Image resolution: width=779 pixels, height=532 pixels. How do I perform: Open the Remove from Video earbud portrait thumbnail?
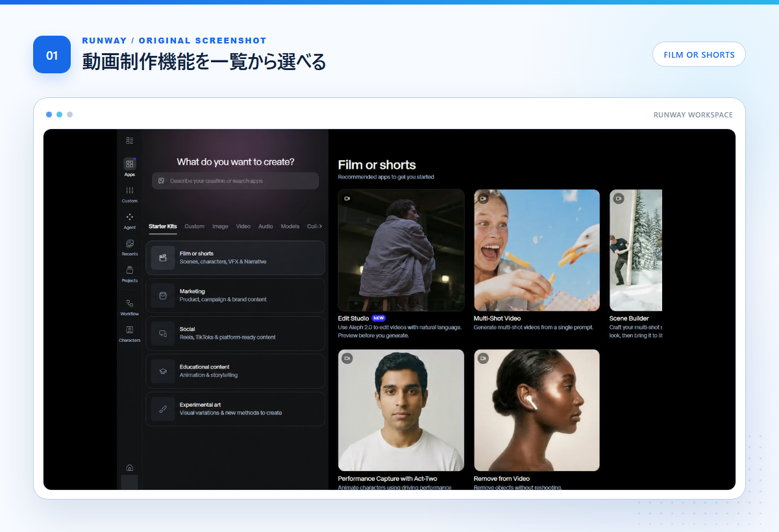point(537,410)
